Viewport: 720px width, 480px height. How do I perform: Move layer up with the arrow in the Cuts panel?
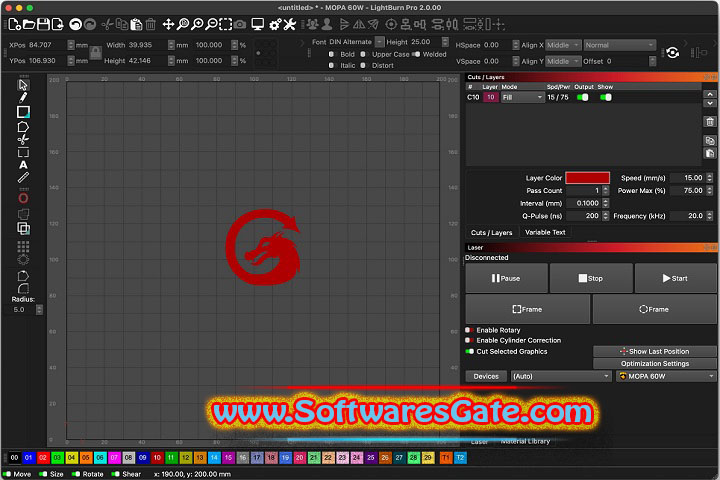point(710,94)
